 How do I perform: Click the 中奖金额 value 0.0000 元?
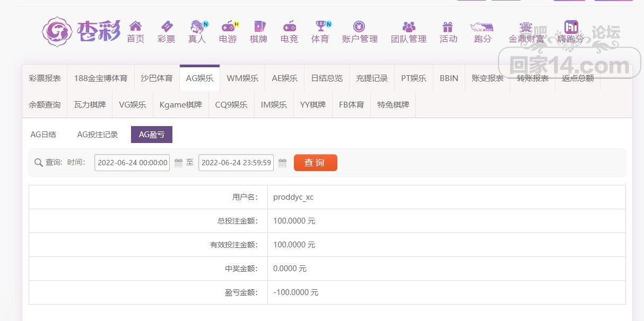click(290, 269)
